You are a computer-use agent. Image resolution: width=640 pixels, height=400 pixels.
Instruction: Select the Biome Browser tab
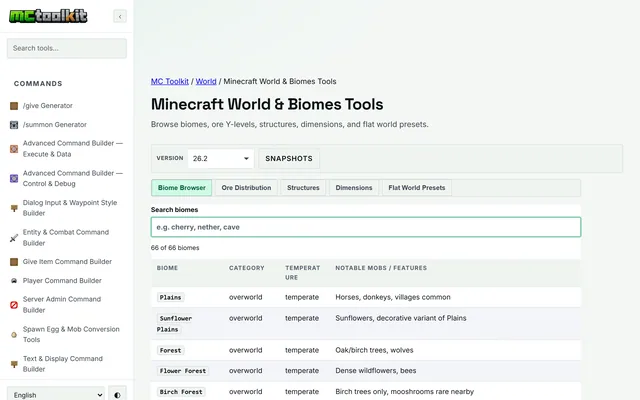pyautogui.click(x=182, y=188)
